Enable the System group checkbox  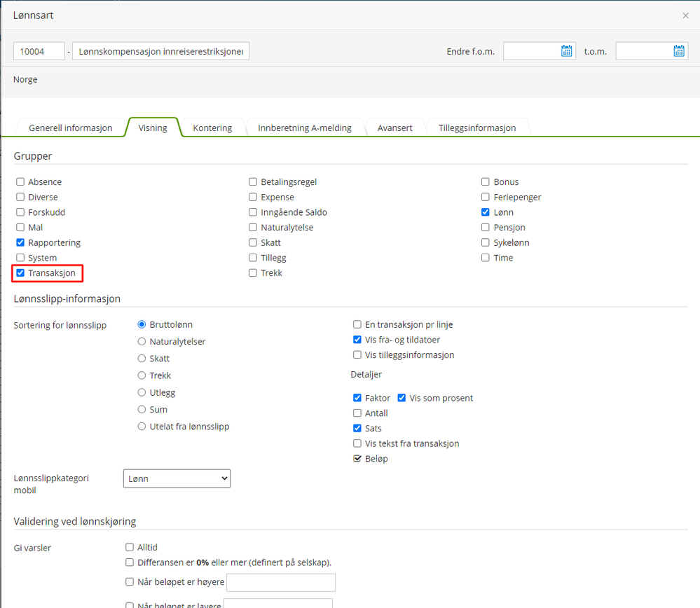click(20, 258)
